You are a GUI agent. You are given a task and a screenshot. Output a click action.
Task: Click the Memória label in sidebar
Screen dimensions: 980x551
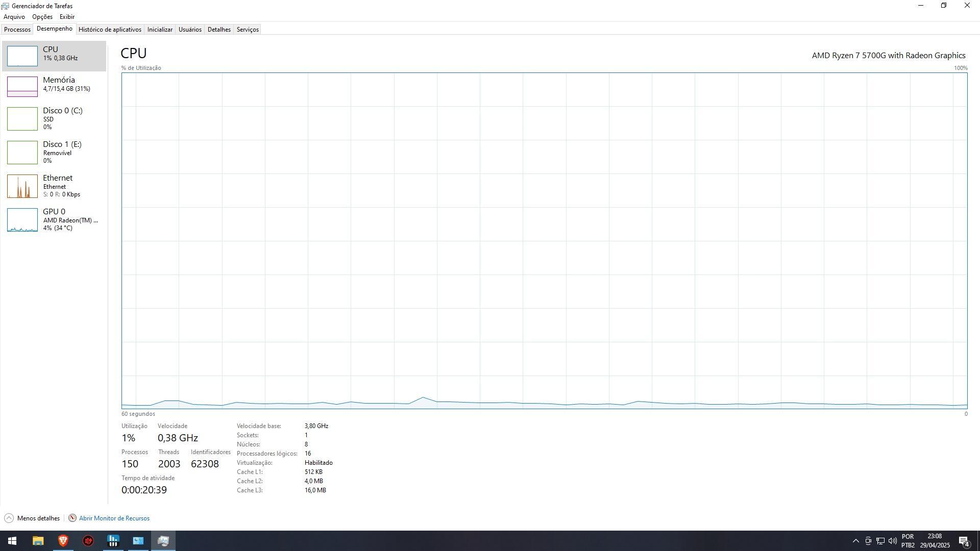point(59,80)
